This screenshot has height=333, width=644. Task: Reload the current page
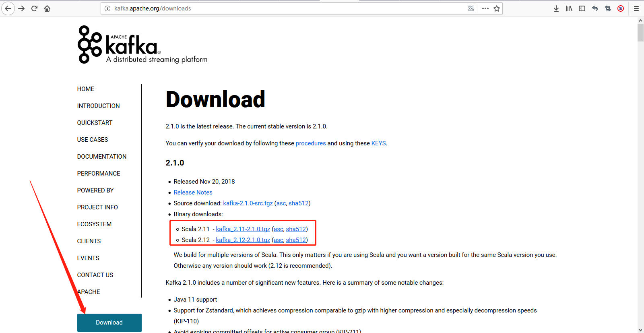[34, 8]
